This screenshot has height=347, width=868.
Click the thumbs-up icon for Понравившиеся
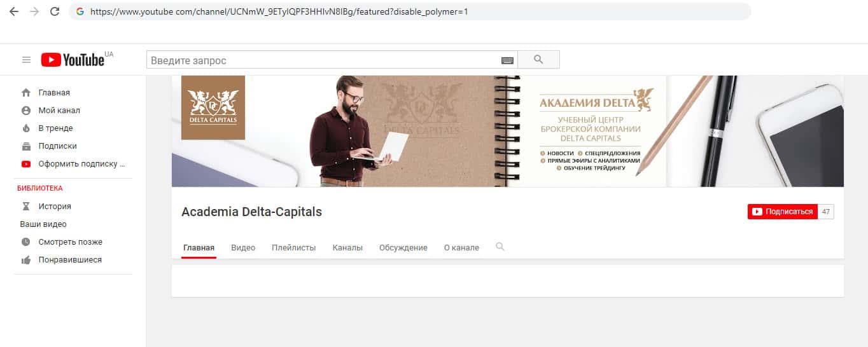tap(26, 260)
